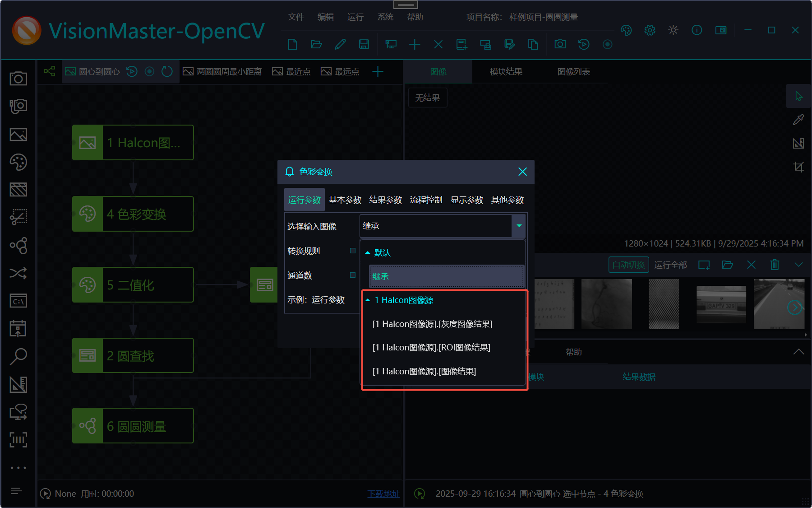Image resolution: width=812 pixels, height=508 pixels.
Task: Show next thumbnails with the right arrow
Action: point(795,308)
